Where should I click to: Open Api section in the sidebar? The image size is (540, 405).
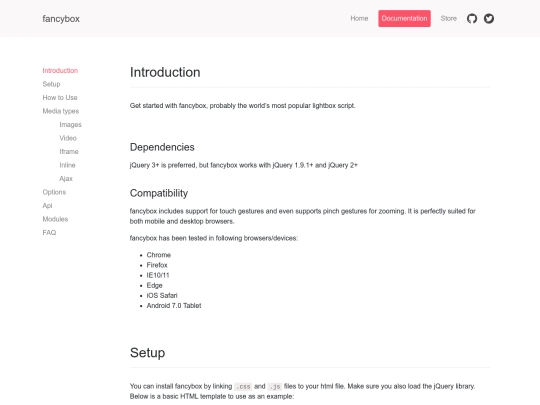pyautogui.click(x=47, y=206)
